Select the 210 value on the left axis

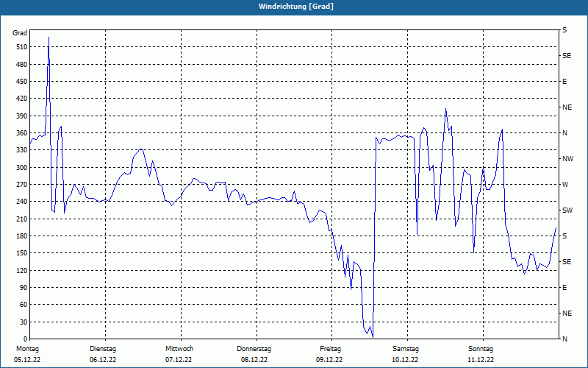(22, 219)
